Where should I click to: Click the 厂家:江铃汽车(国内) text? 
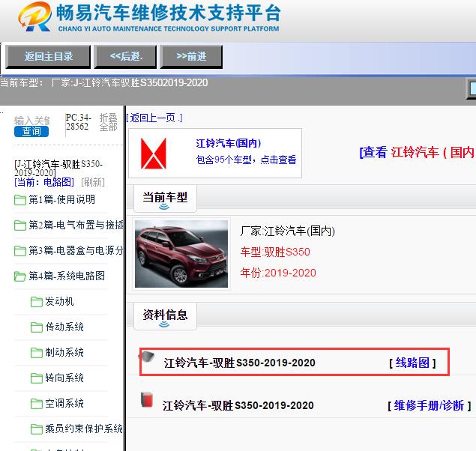coord(288,231)
